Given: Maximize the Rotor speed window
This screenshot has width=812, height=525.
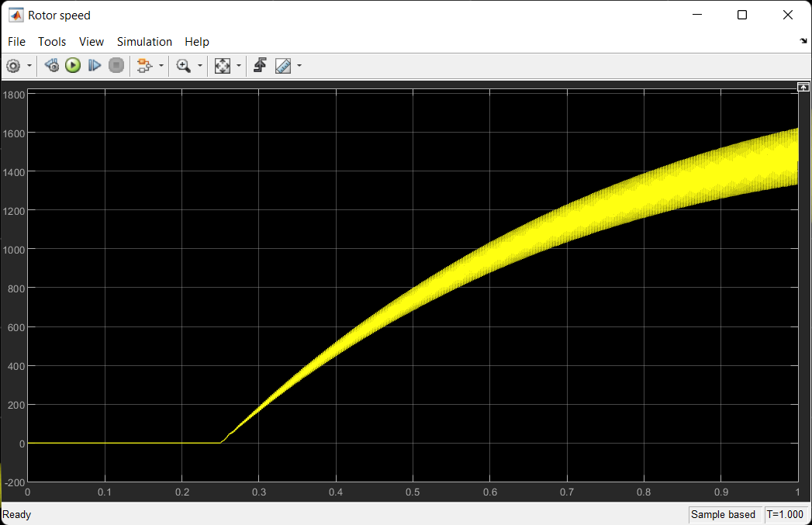Looking at the screenshot, I should point(742,15).
